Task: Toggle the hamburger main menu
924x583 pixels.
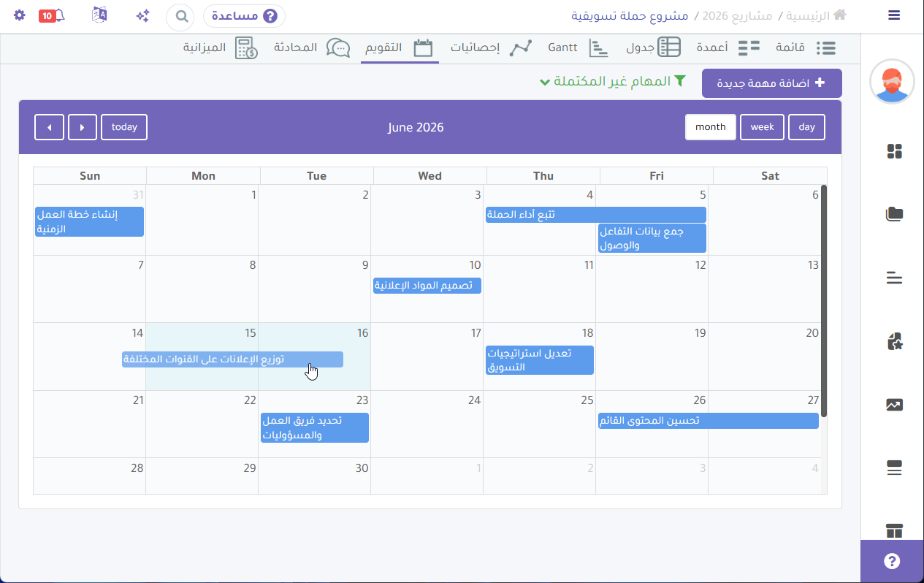Action: pyautogui.click(x=894, y=15)
